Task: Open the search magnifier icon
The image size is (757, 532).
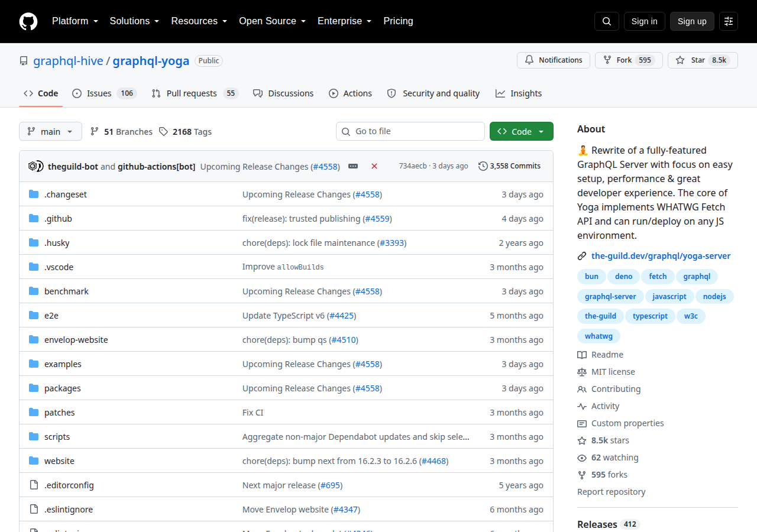Action: click(x=607, y=21)
